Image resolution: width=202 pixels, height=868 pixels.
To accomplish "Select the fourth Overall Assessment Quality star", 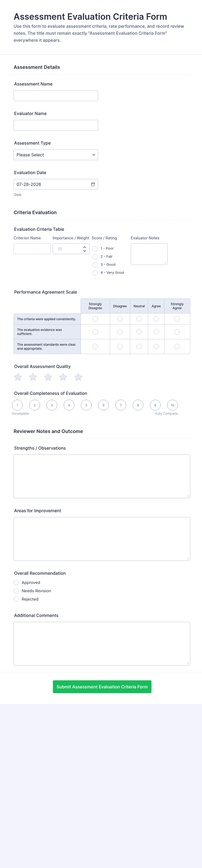I will [63, 377].
